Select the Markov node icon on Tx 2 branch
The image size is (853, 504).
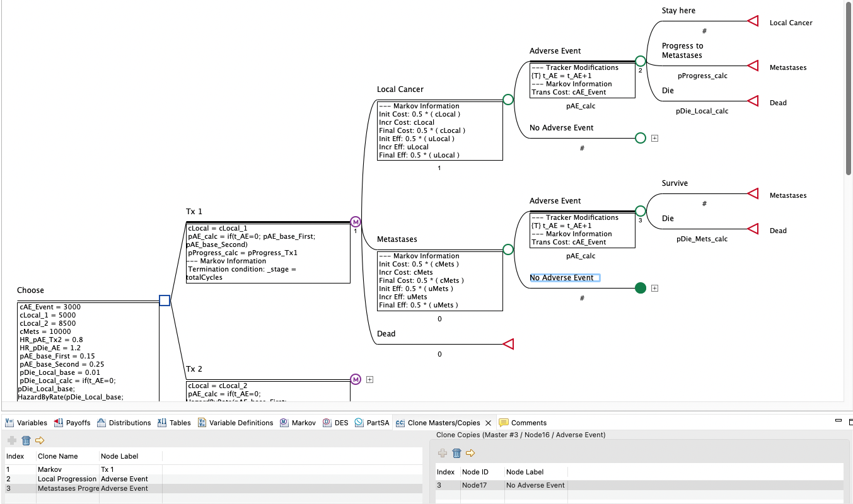[x=356, y=379]
